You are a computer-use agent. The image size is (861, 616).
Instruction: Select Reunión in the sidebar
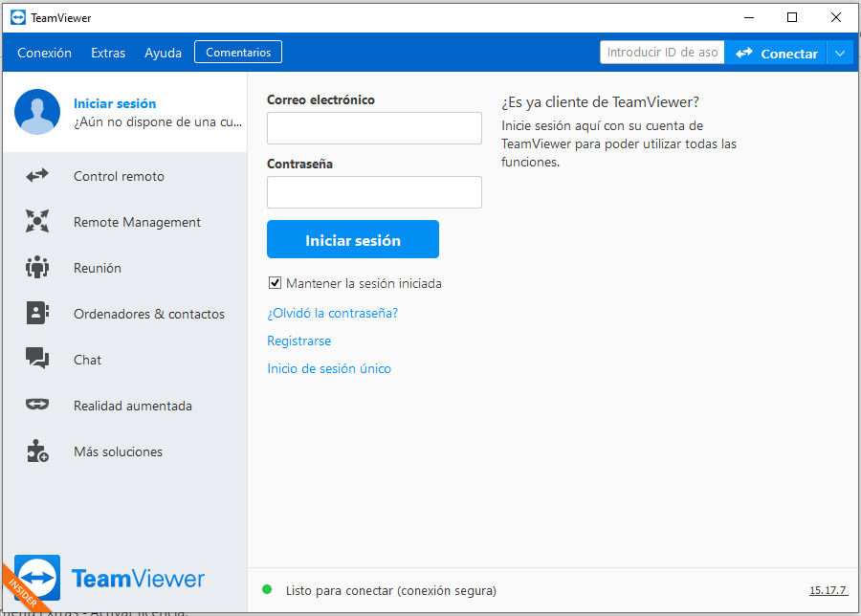click(x=125, y=268)
